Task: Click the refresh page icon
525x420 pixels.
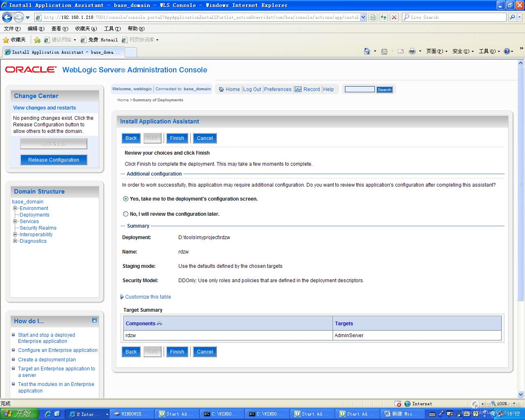Action: [x=383, y=17]
